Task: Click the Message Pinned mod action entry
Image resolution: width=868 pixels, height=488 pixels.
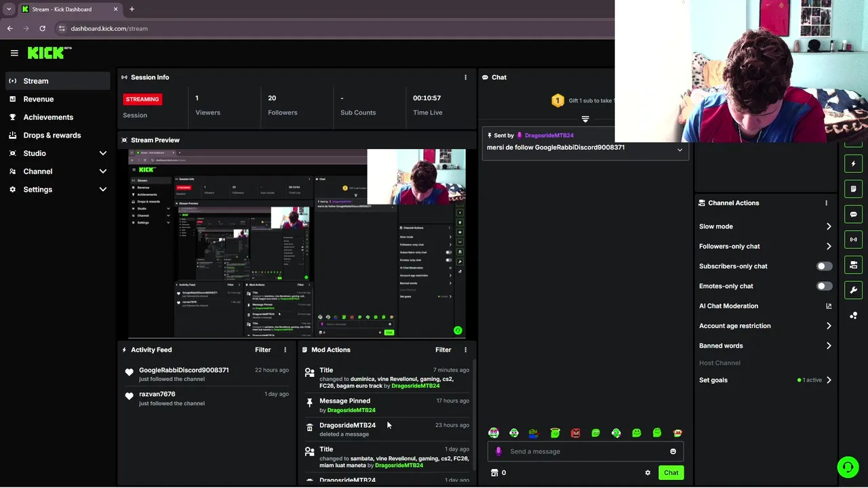Action: click(387, 405)
